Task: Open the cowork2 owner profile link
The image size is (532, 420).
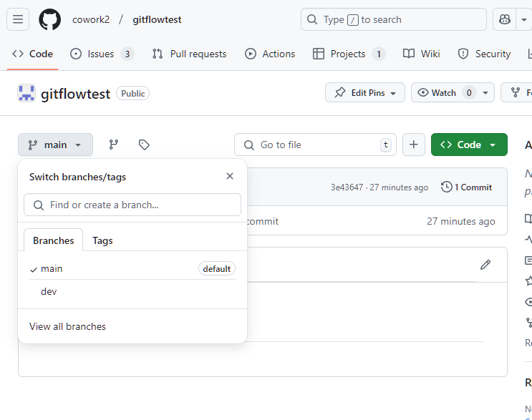Action: point(91,19)
